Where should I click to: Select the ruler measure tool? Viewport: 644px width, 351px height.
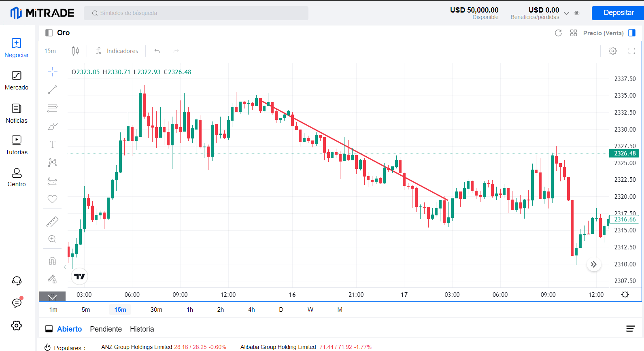click(x=52, y=221)
